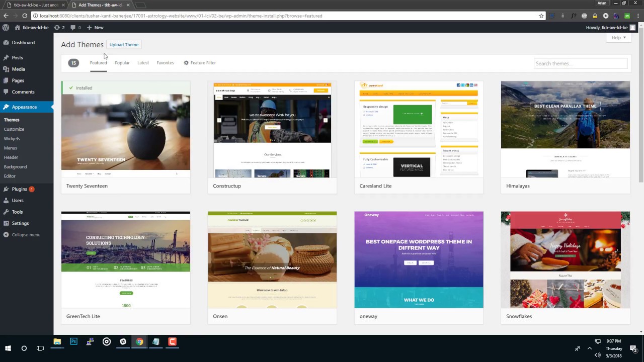
Task: Click the Slack icon on the taskbar
Action: (x=123, y=342)
